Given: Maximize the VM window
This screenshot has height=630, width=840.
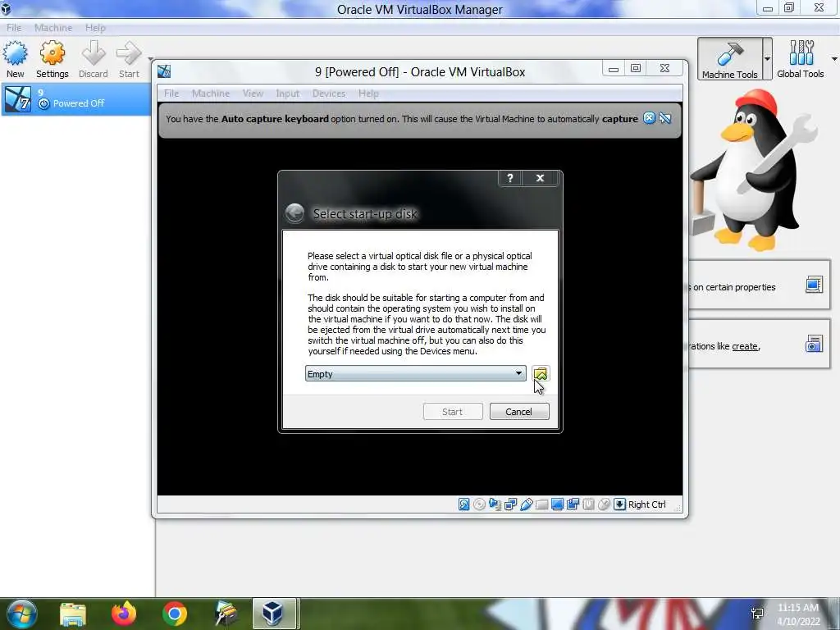Looking at the screenshot, I should pyautogui.click(x=636, y=68).
